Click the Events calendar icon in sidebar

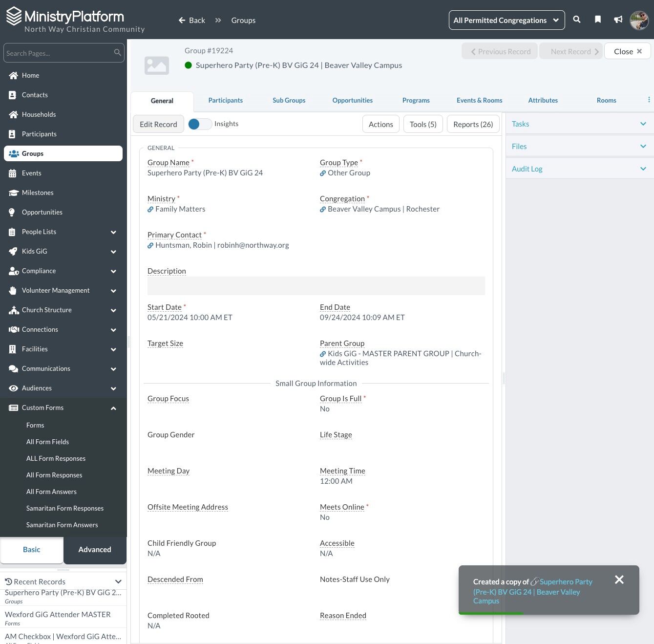(13, 173)
